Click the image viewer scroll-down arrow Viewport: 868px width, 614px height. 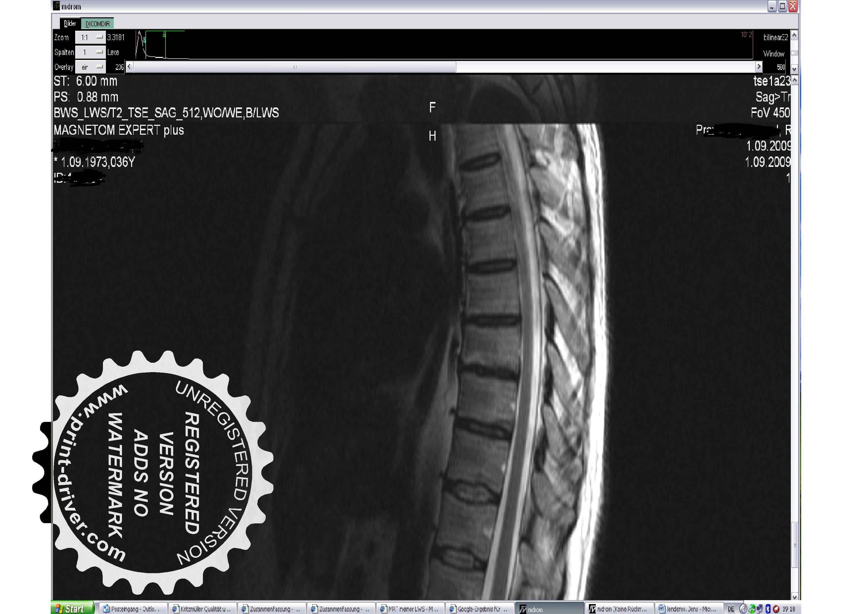coord(795,597)
